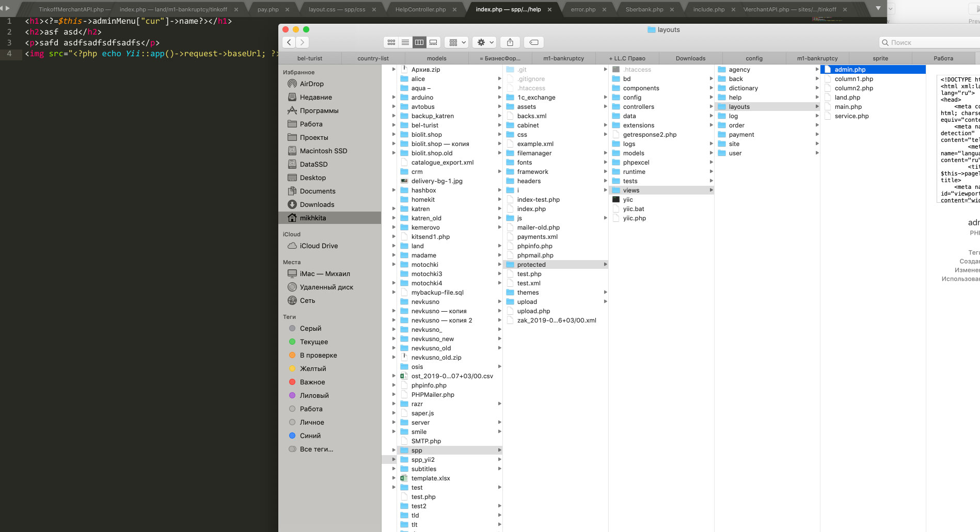Select the green Текущее tag
The height and width of the screenshot is (532, 980).
point(313,342)
